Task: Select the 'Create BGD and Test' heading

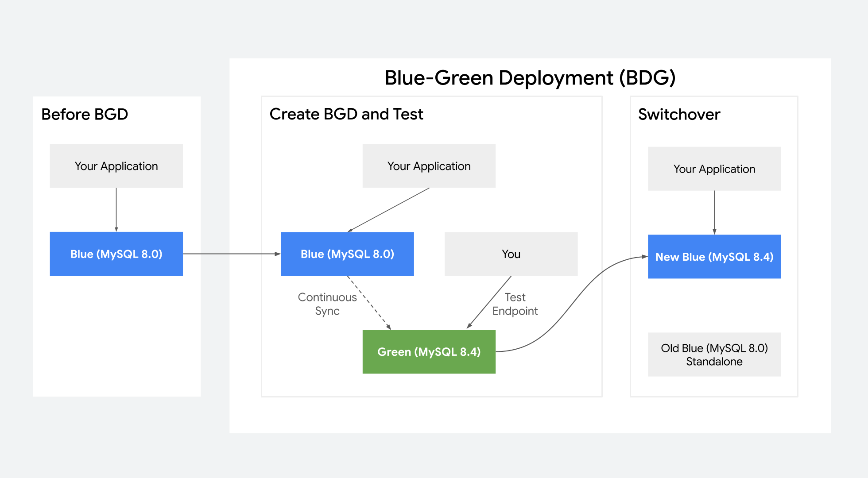Action: pyautogui.click(x=346, y=114)
